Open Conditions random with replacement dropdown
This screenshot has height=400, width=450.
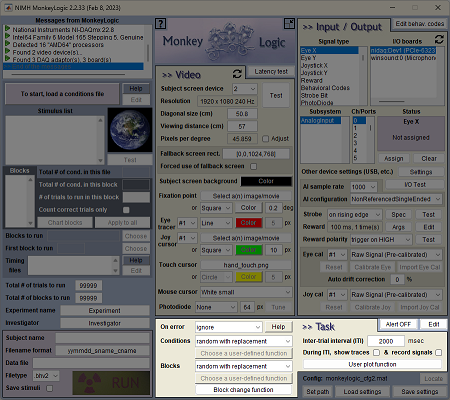(x=244, y=341)
